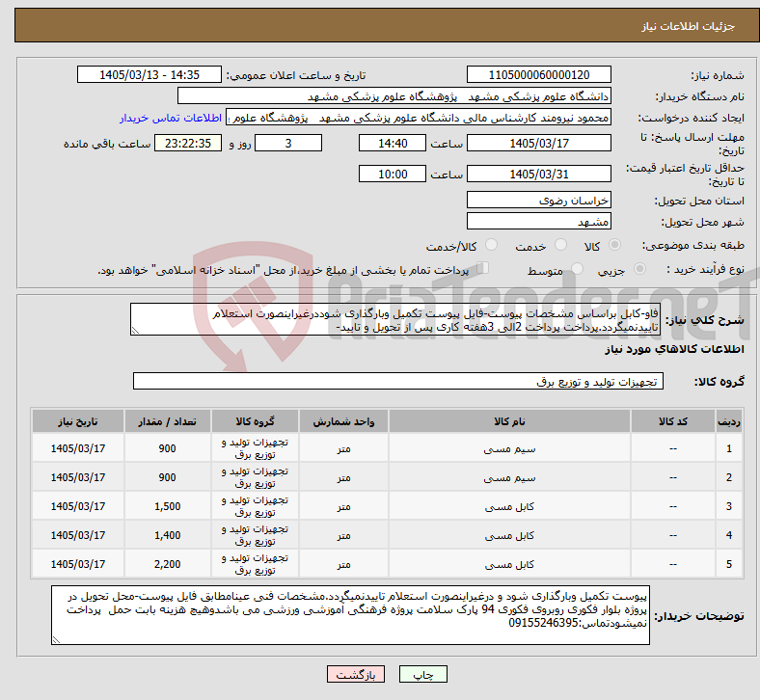Image resolution: width=760 pixels, height=700 pixels.
Task: Click the کد کالا column header
Action: (673, 421)
